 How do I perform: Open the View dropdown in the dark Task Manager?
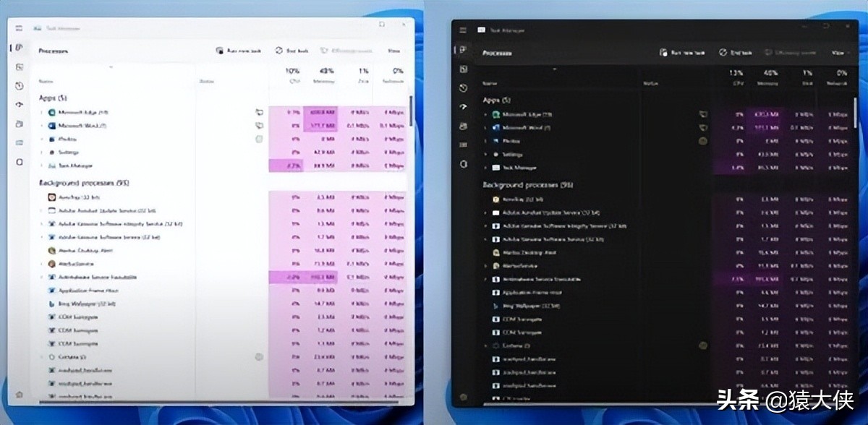pyautogui.click(x=839, y=53)
